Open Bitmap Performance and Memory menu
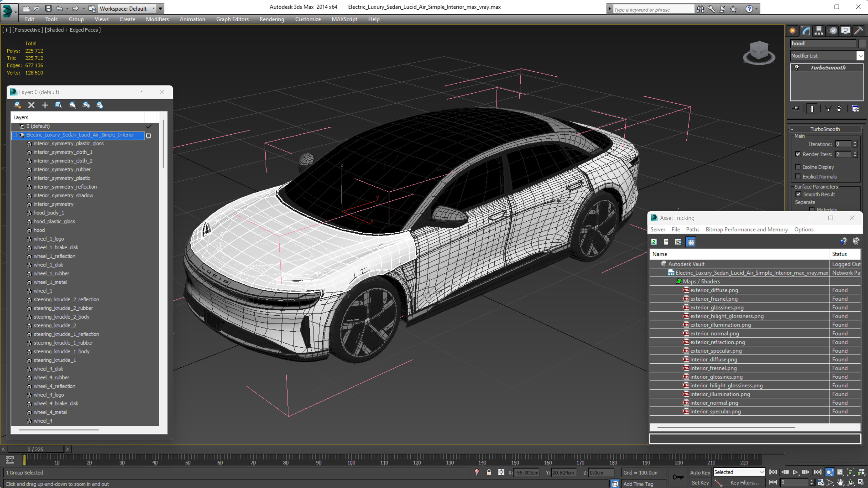Viewport: 868px width, 488px height. [746, 229]
